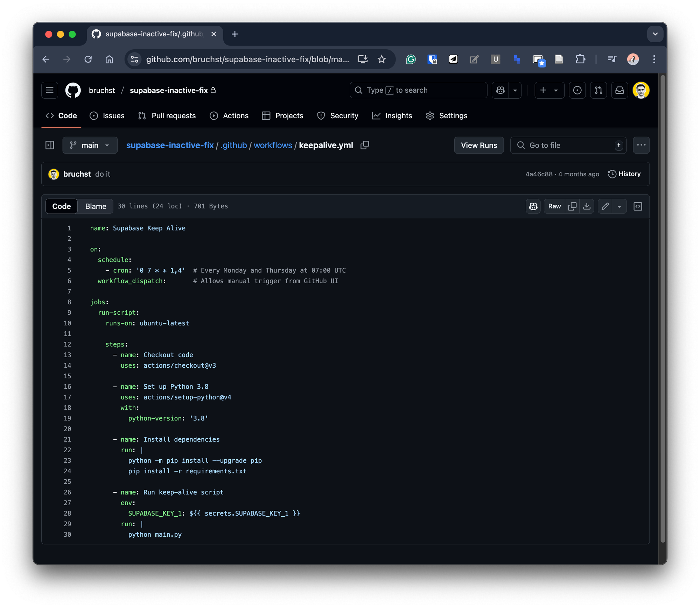Expand edit options dropdown arrow
The height and width of the screenshot is (608, 700).
pyautogui.click(x=619, y=206)
